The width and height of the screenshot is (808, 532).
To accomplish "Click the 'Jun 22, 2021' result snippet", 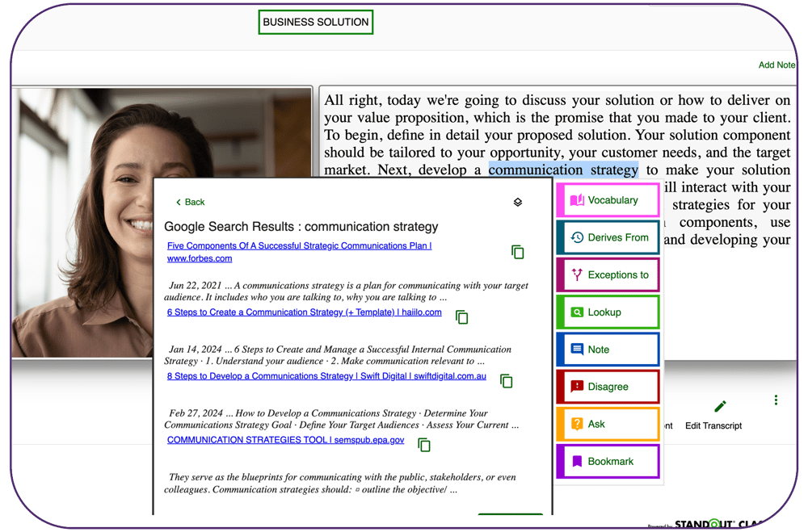I will click(x=346, y=291).
